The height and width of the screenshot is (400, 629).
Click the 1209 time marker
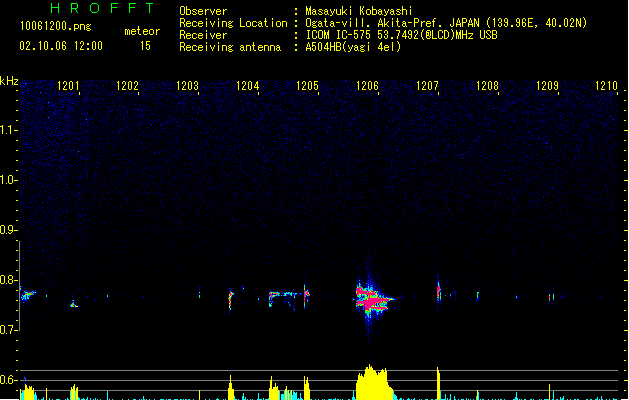(547, 86)
